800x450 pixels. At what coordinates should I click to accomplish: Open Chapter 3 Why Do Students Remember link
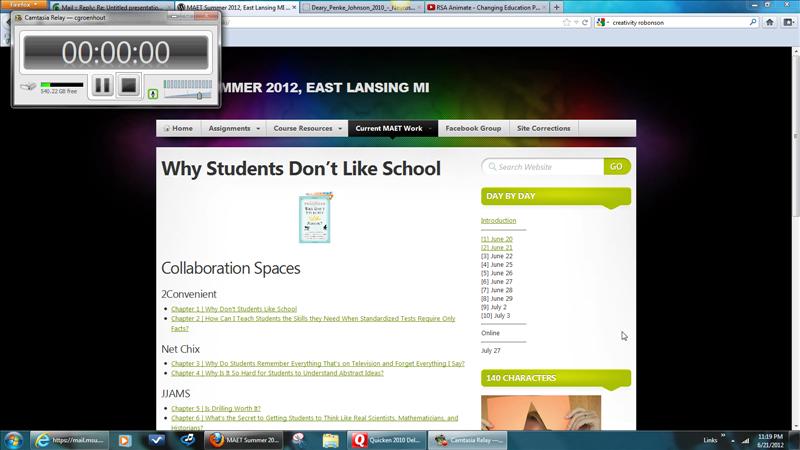point(317,363)
